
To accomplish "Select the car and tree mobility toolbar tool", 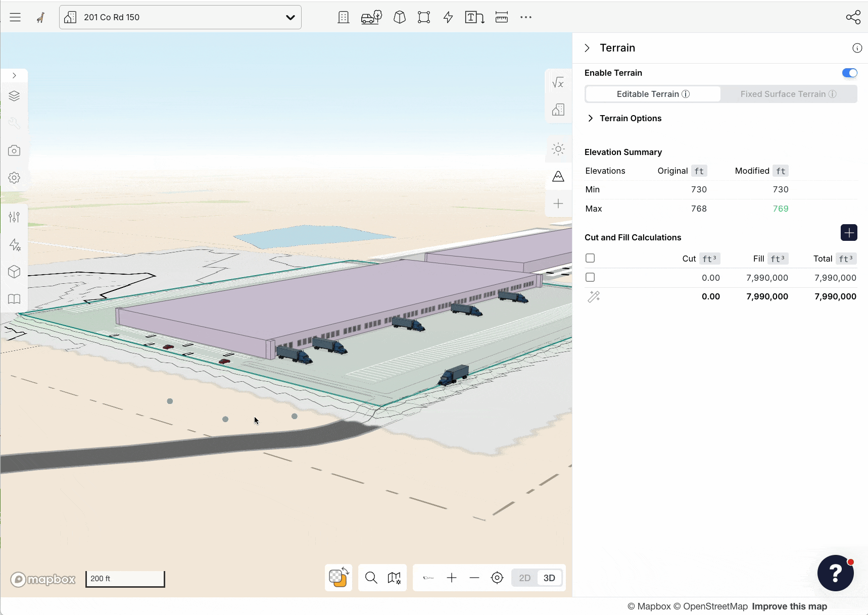I will [x=371, y=17].
